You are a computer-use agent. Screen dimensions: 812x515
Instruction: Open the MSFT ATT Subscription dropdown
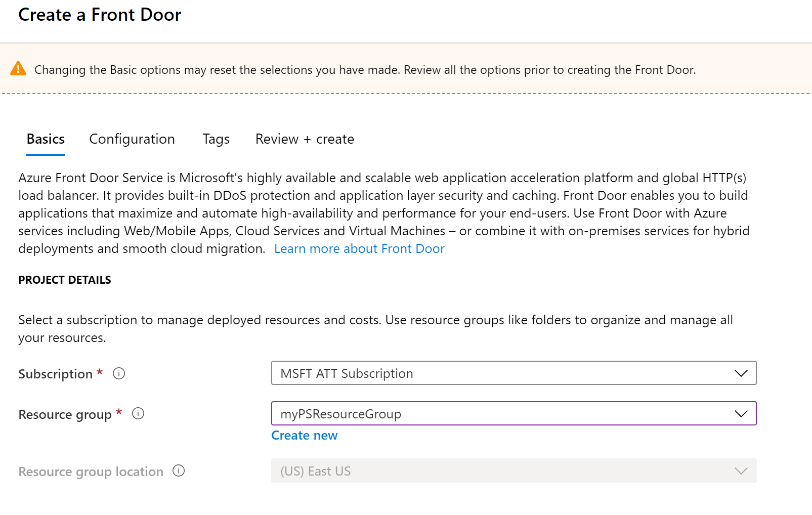coord(506,373)
